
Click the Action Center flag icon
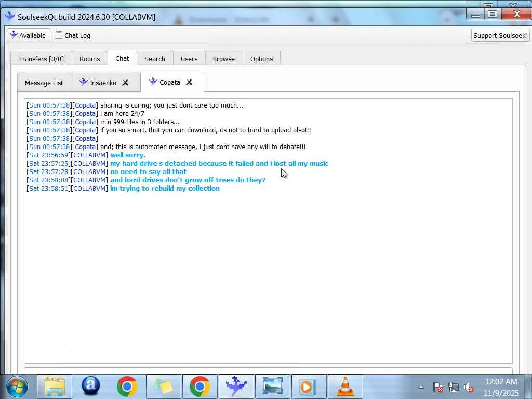438,387
